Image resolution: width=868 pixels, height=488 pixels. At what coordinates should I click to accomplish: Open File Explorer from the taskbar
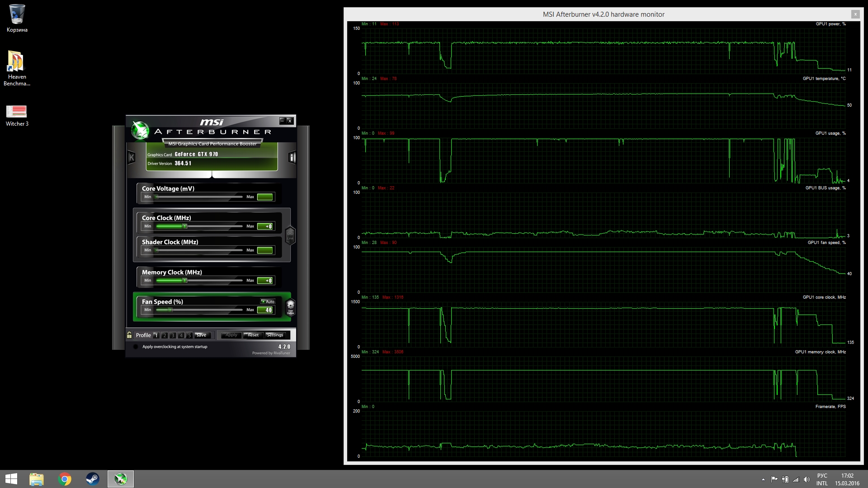pyautogui.click(x=37, y=479)
